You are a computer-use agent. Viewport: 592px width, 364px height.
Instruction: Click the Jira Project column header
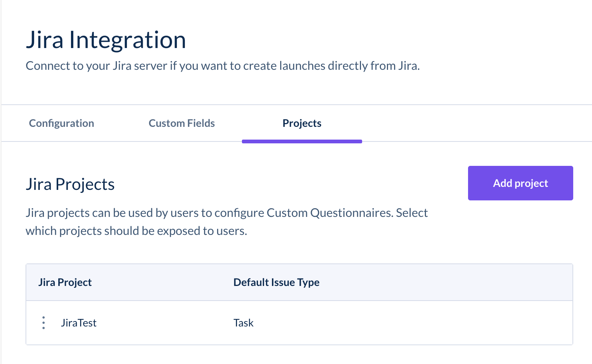[65, 283]
